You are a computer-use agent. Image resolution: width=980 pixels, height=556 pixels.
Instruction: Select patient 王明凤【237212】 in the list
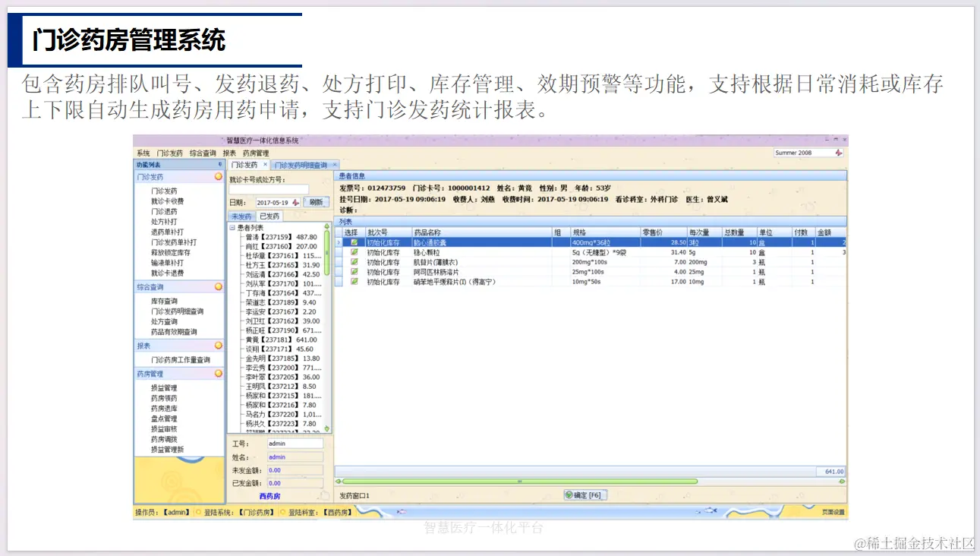click(280, 387)
